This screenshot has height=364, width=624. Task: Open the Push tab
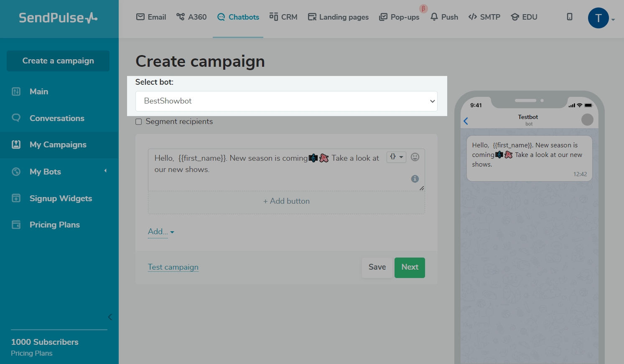444,17
